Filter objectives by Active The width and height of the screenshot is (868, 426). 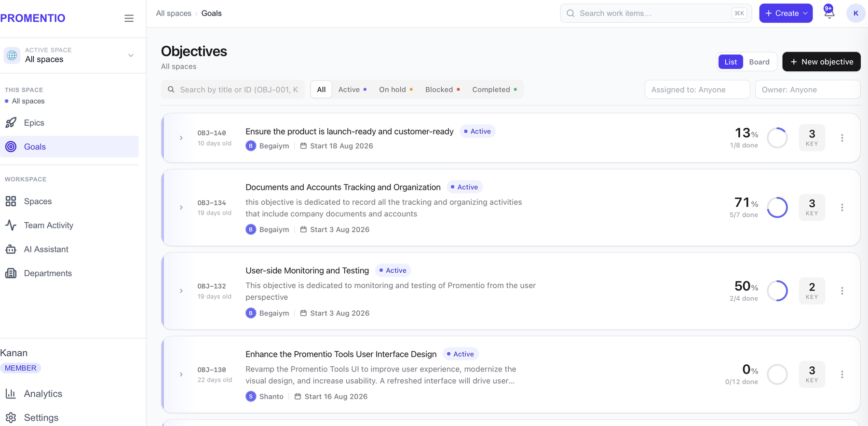(x=353, y=90)
